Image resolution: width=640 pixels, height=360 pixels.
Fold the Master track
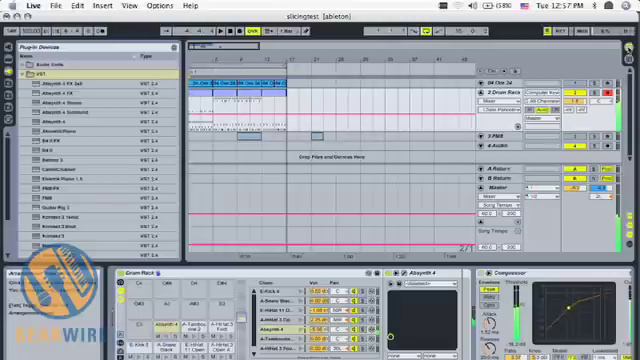coord(481,188)
